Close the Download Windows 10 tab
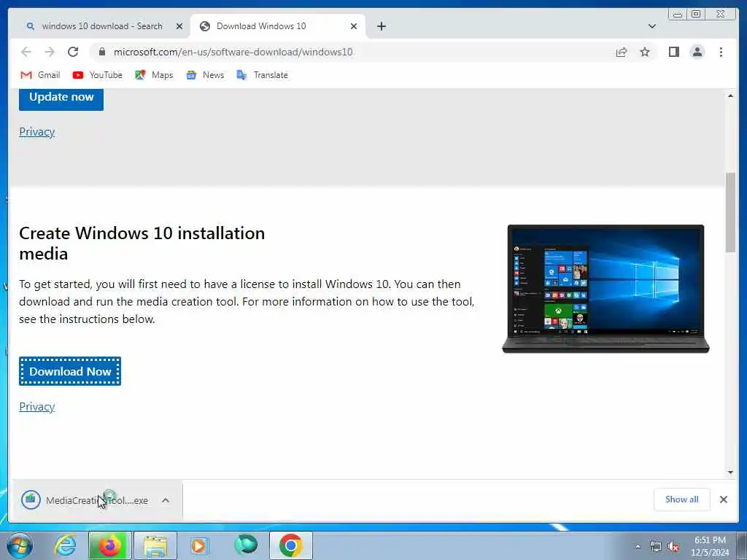 pos(354,26)
